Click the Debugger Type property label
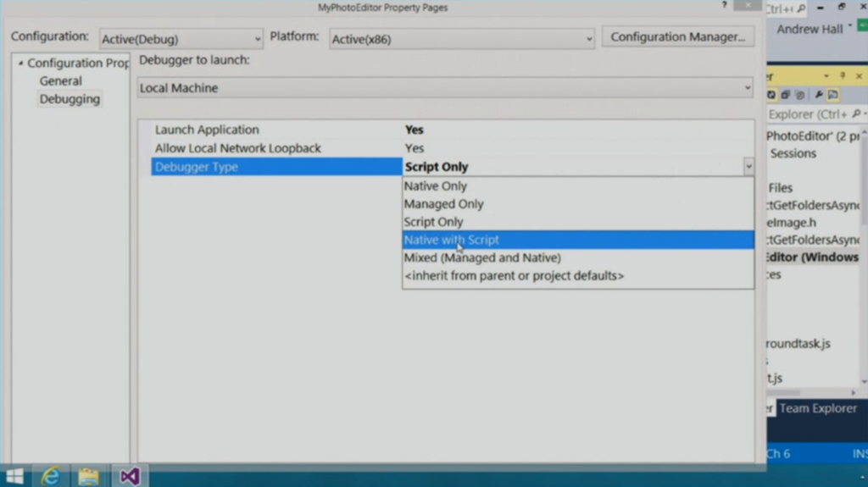The height and width of the screenshot is (487, 868). (x=276, y=167)
